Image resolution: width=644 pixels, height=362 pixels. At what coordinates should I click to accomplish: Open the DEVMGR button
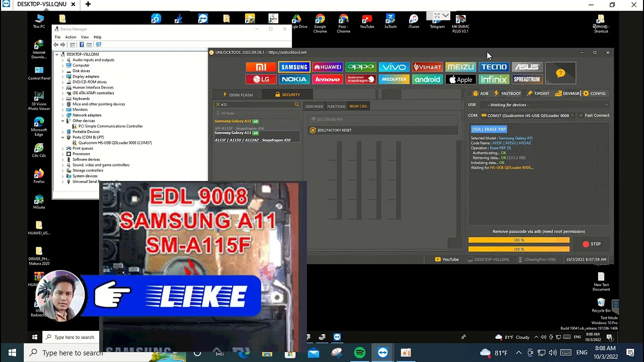point(568,94)
